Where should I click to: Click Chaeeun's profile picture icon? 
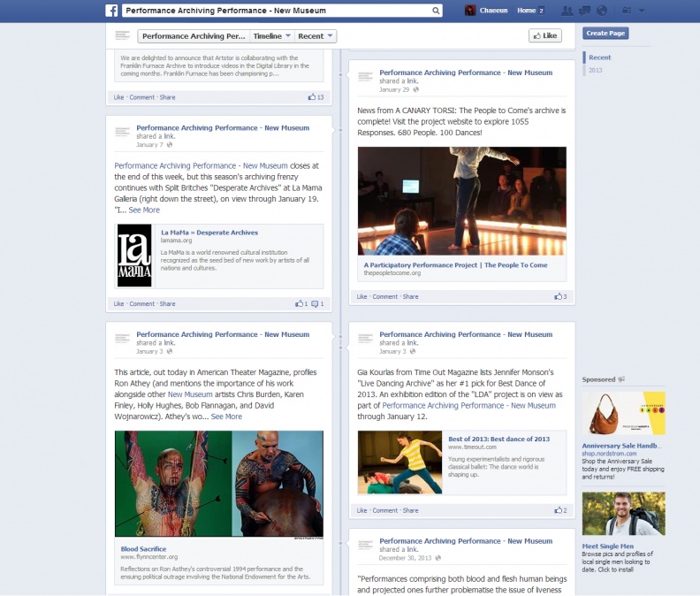click(471, 11)
